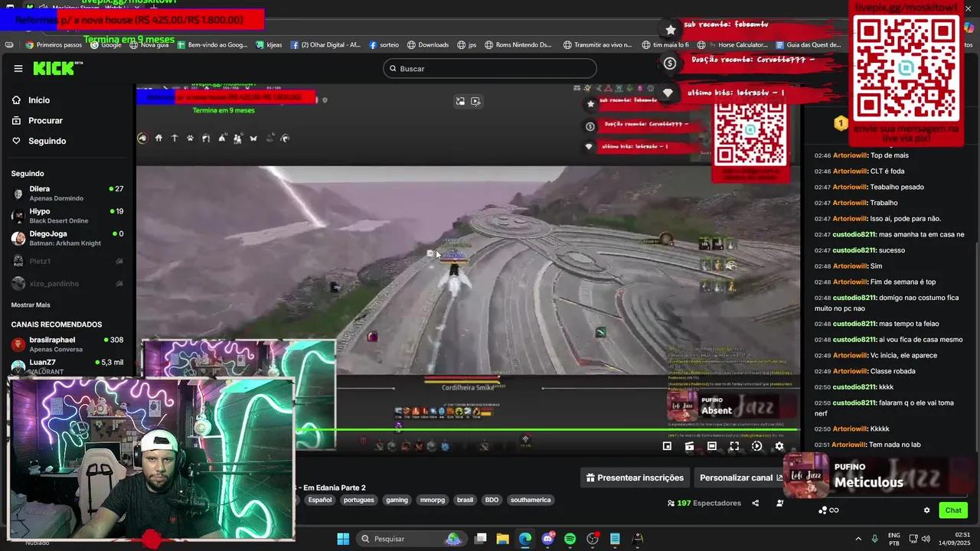Select the BDO tag
The width and height of the screenshot is (980, 551).
click(492, 500)
